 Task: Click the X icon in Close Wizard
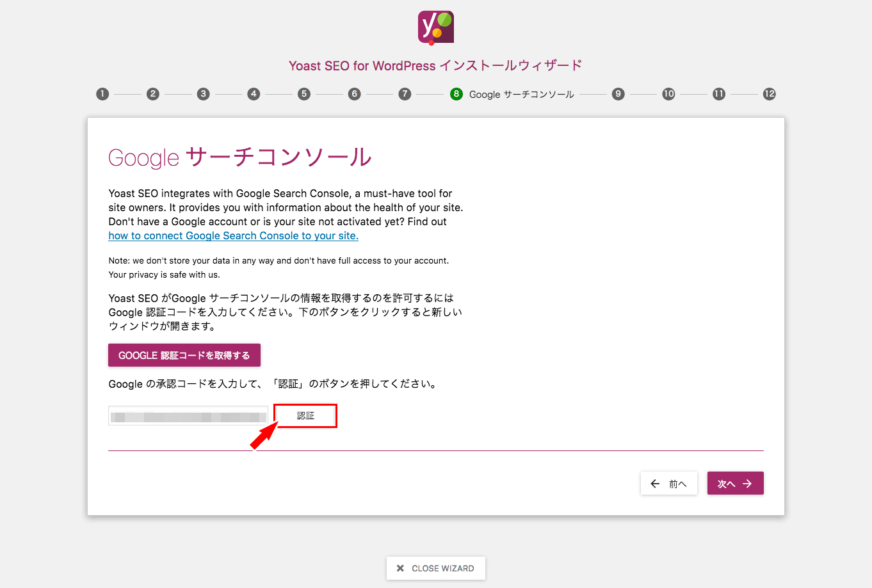click(x=400, y=568)
